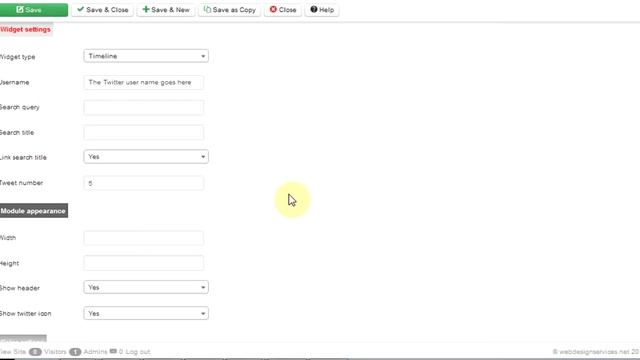Open the Link search title dropdown
Screen dimensions: 640x360
[146, 157]
